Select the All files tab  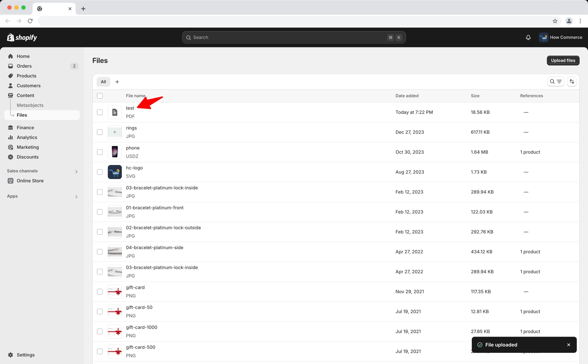click(103, 82)
